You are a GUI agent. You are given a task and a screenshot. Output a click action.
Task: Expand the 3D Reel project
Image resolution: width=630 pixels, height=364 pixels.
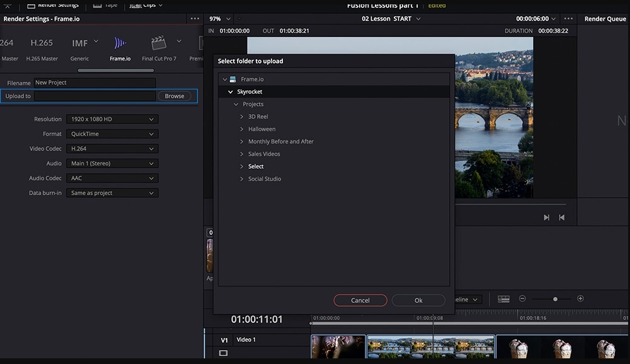[x=241, y=117]
